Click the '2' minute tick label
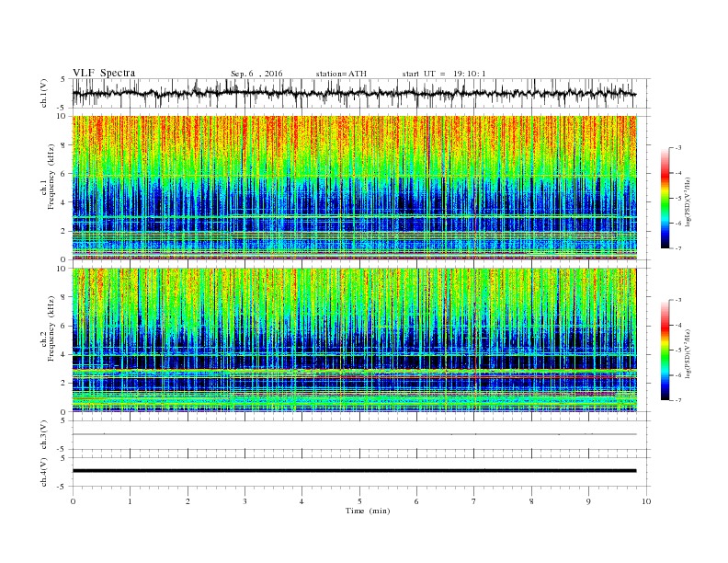 coord(188,501)
